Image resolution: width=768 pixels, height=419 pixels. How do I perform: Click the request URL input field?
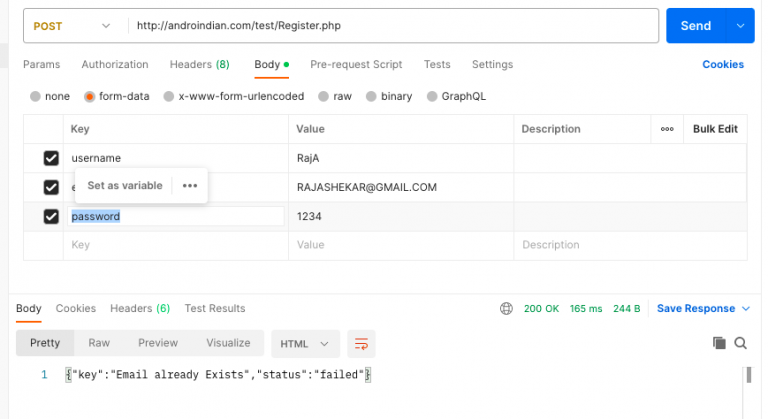pos(390,26)
